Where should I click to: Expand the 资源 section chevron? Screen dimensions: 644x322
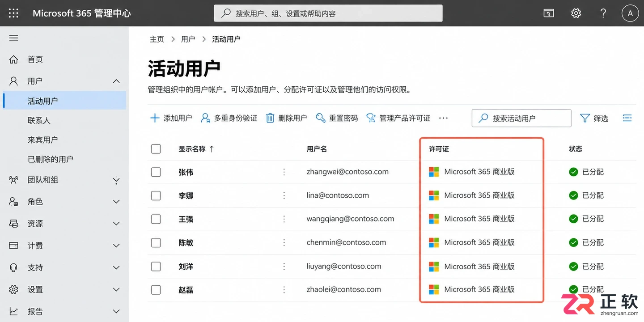(116, 224)
